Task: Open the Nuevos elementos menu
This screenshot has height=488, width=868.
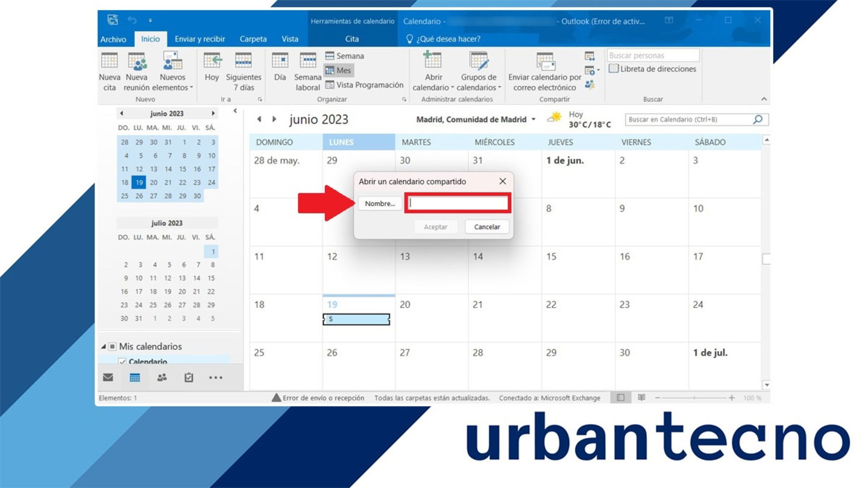Action: coord(172,72)
